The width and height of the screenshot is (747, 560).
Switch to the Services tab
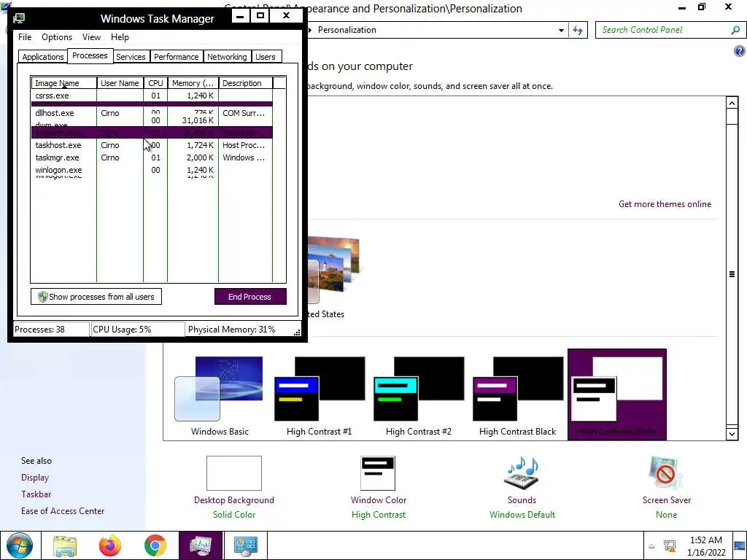coord(131,57)
